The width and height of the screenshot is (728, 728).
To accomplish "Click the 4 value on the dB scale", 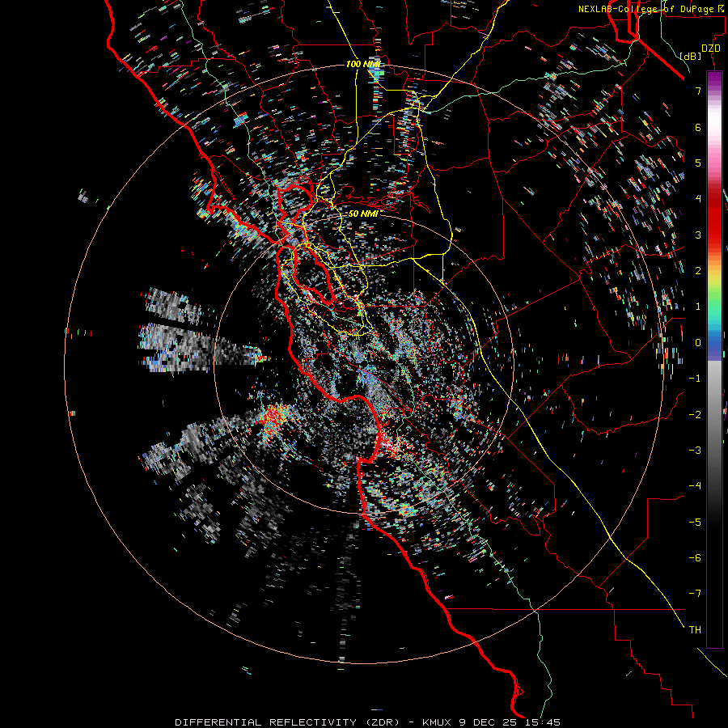I will click(698, 199).
